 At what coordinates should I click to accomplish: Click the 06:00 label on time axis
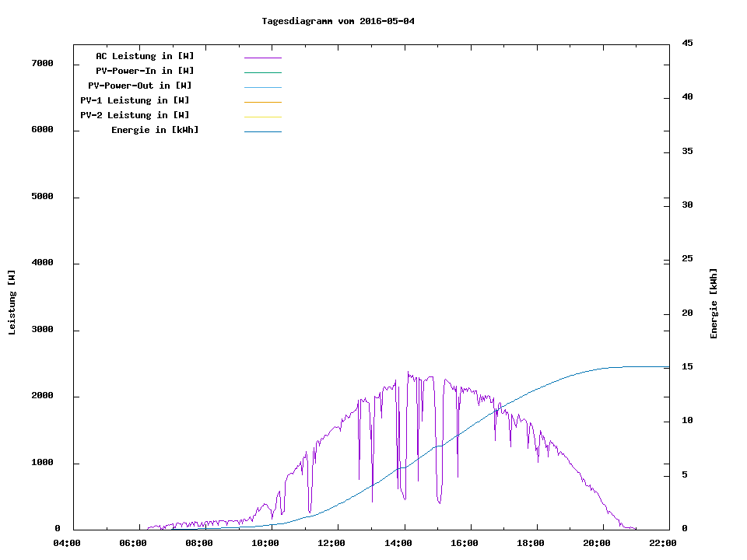(133, 543)
